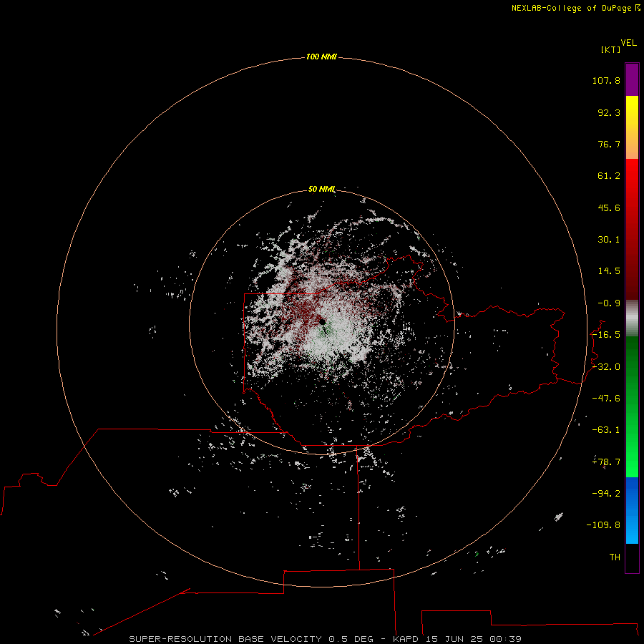The height and width of the screenshot is (644, 644).
Task: Click the purple segment of color bar
Action: pos(632,79)
